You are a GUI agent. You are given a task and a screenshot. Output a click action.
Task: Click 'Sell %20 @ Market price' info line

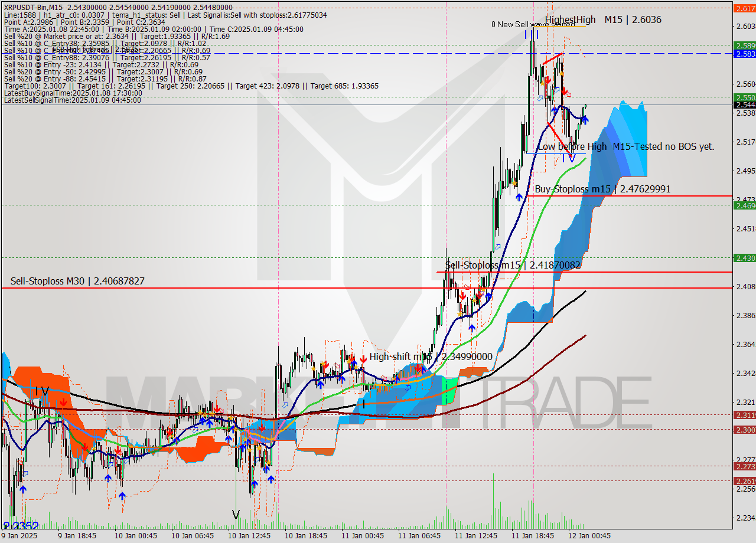click(116, 36)
